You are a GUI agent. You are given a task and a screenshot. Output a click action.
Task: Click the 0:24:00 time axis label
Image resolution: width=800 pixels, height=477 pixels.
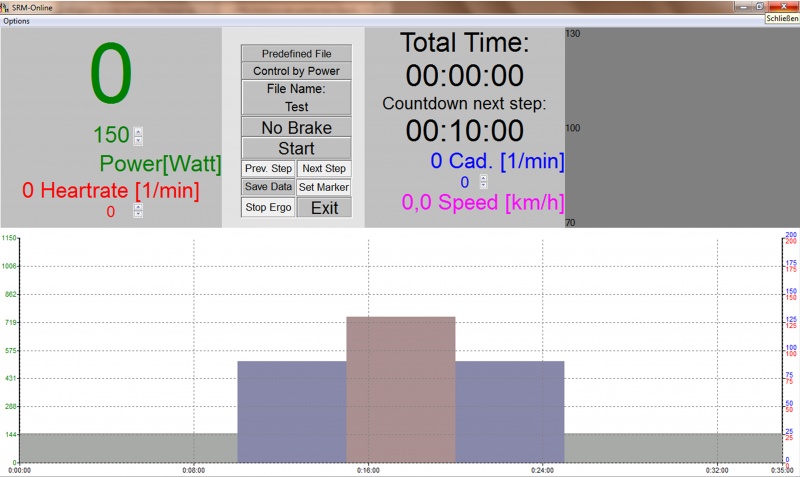point(542,470)
